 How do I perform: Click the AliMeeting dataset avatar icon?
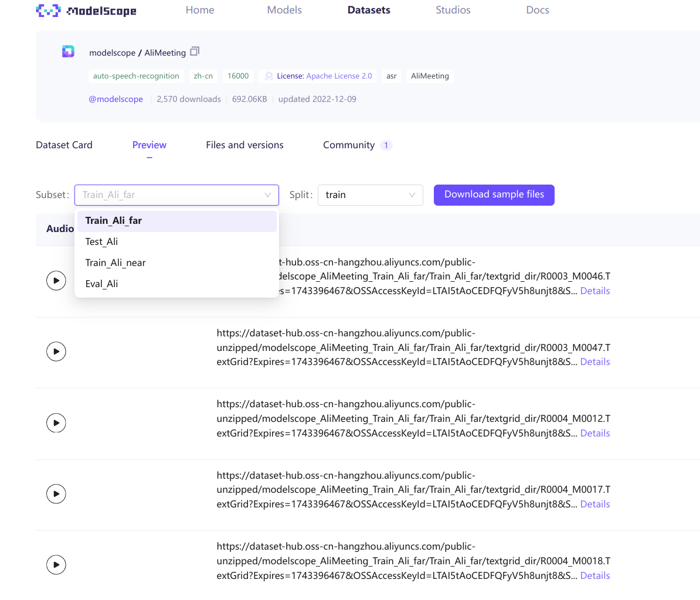tap(69, 52)
